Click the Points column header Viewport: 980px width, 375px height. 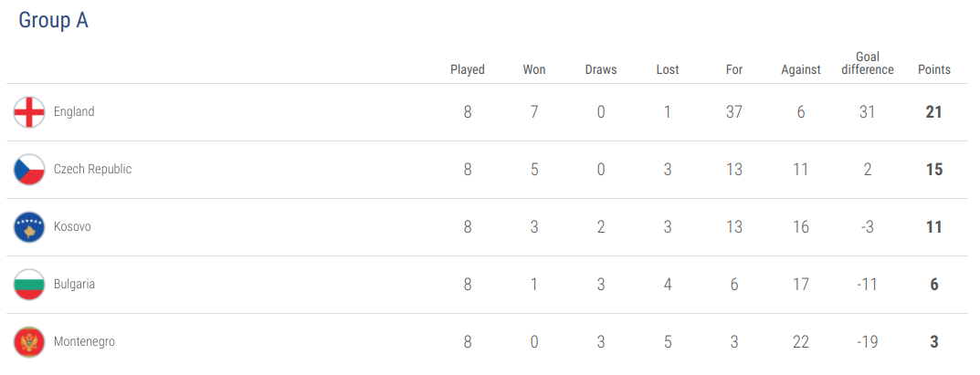coord(934,69)
